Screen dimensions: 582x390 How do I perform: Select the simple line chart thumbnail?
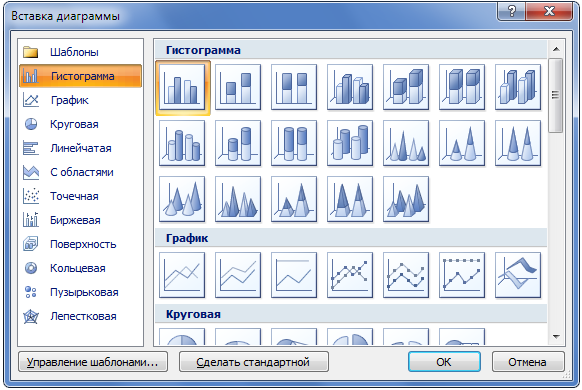182,275
